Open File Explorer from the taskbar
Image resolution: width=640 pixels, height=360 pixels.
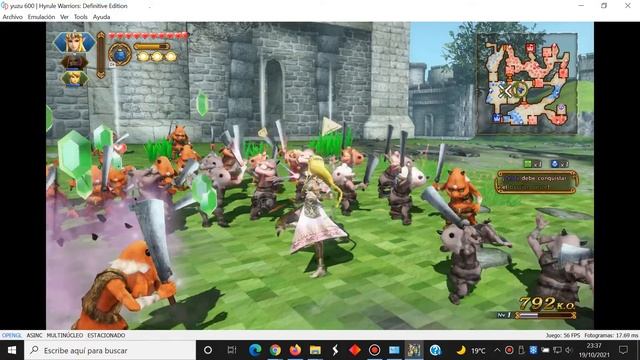coord(315,350)
